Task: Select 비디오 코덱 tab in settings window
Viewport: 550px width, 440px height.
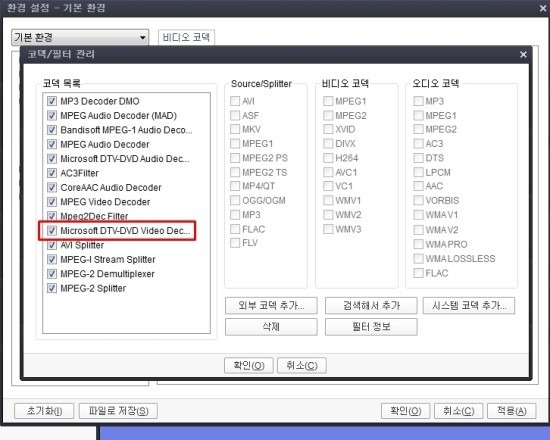Action: point(186,37)
